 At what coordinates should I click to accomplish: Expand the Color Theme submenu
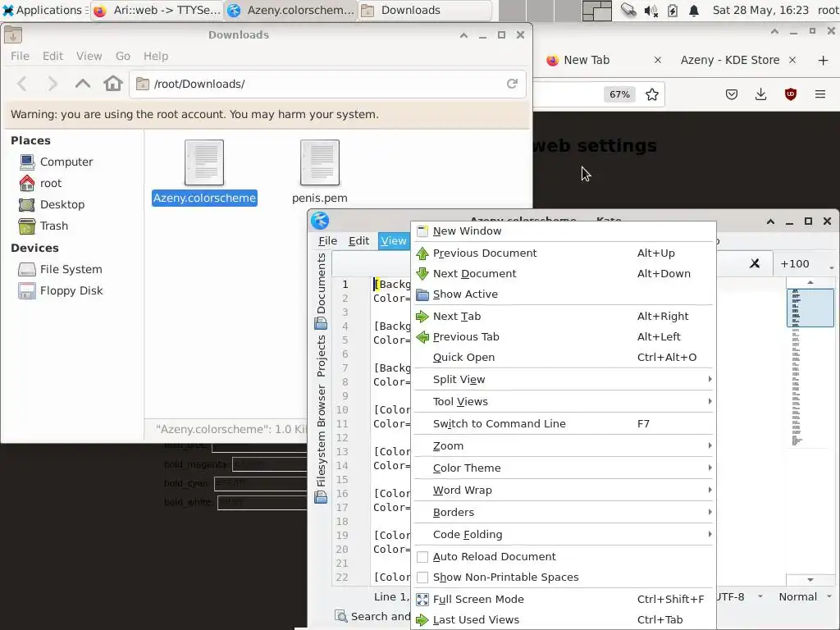[564, 468]
